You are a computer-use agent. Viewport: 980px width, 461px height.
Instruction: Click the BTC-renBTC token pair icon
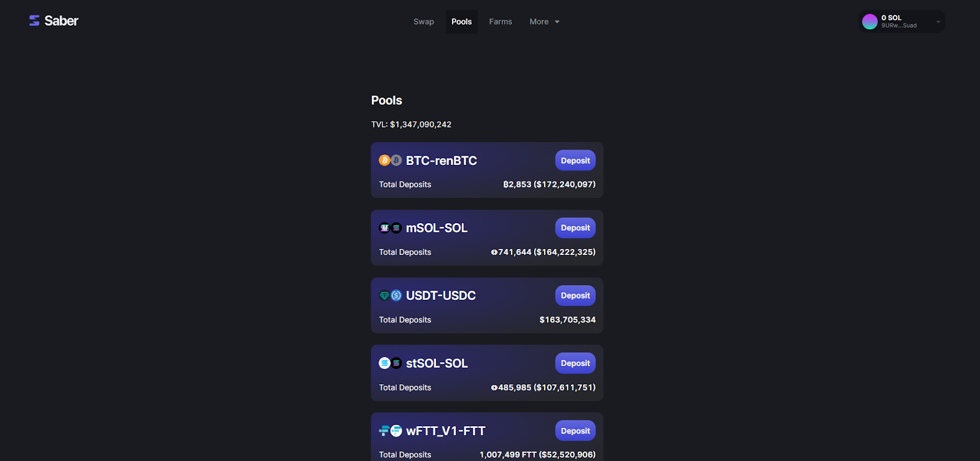[x=390, y=161]
